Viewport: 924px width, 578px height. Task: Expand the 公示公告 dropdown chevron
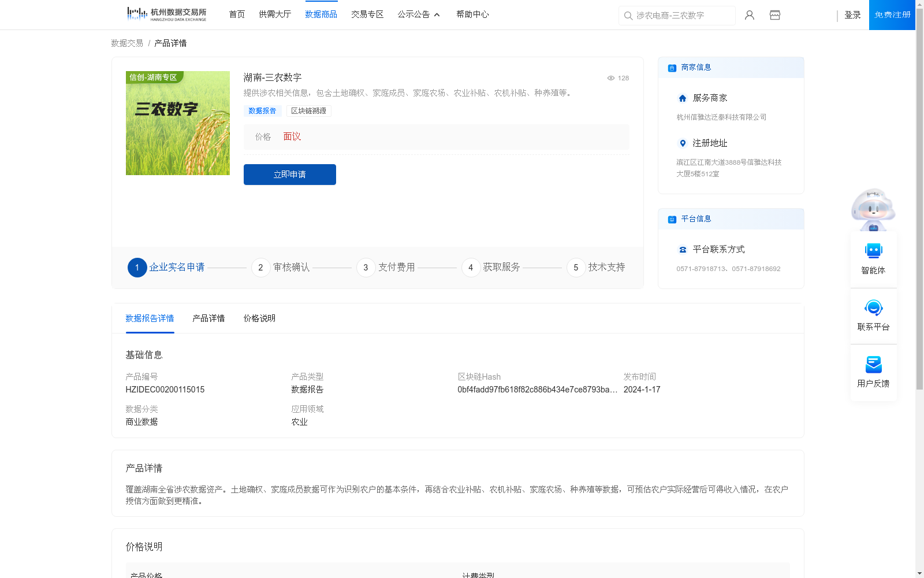pyautogui.click(x=437, y=15)
